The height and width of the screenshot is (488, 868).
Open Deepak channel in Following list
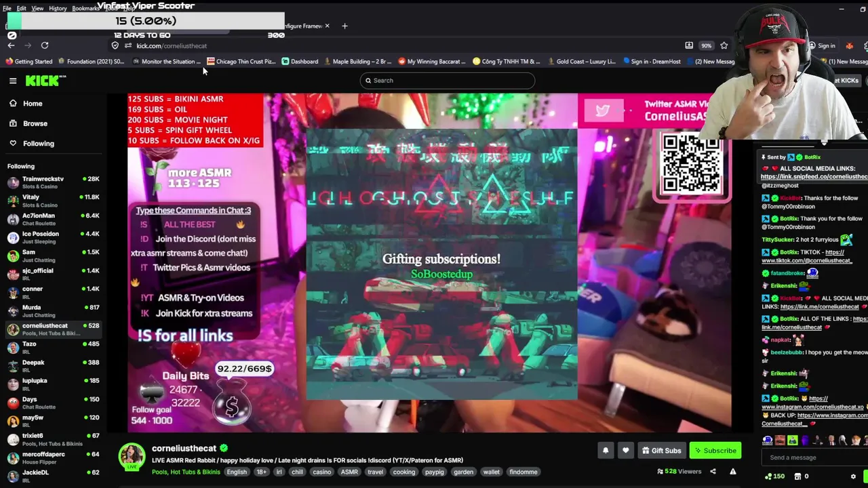[x=53, y=366]
